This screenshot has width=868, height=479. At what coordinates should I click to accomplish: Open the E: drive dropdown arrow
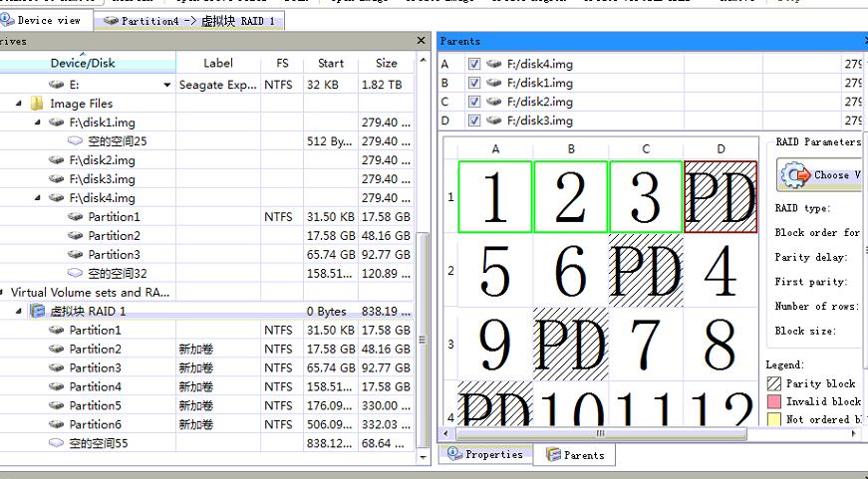click(x=166, y=86)
